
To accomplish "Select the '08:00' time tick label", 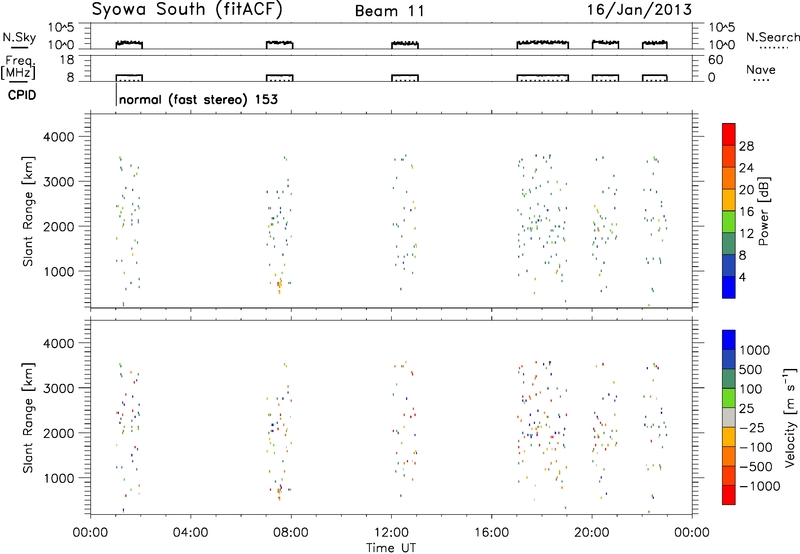I will click(291, 533).
